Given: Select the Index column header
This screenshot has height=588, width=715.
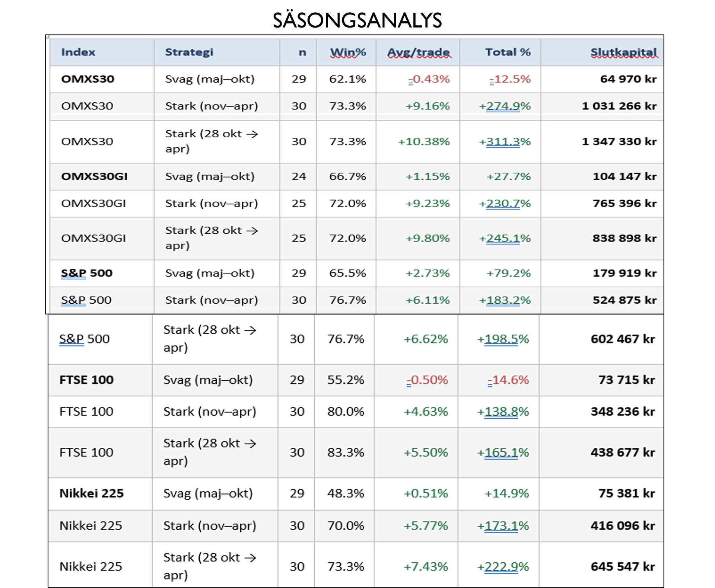Looking at the screenshot, I should 78,52.
